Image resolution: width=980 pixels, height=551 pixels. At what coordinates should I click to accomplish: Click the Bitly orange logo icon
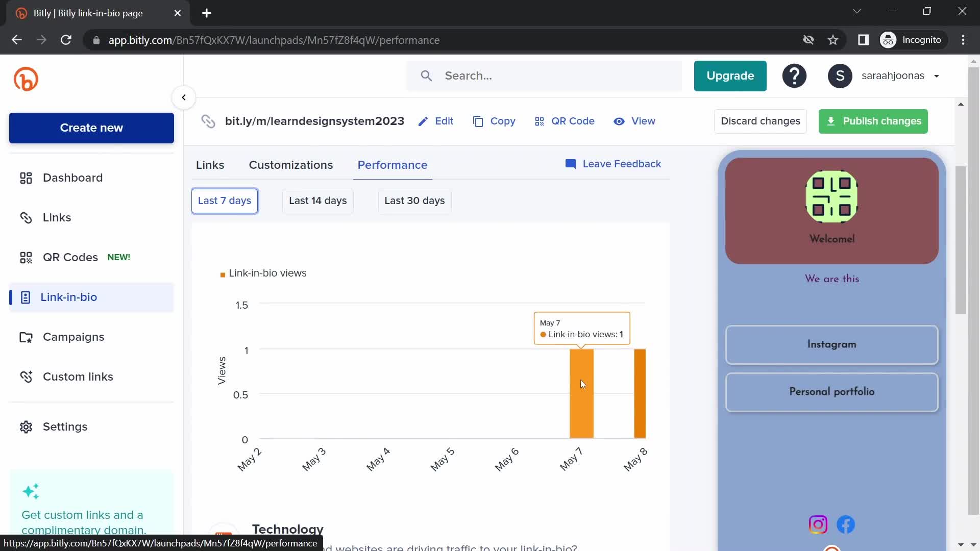pos(26,80)
